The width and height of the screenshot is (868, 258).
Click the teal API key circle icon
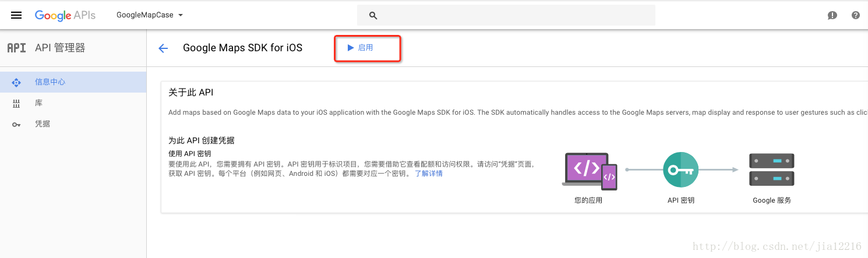(680, 169)
